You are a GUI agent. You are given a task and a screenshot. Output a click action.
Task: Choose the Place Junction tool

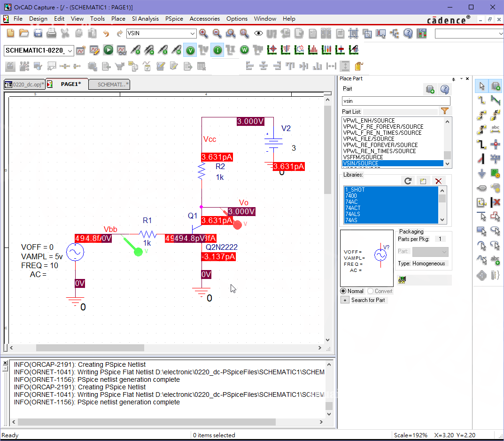click(496, 144)
